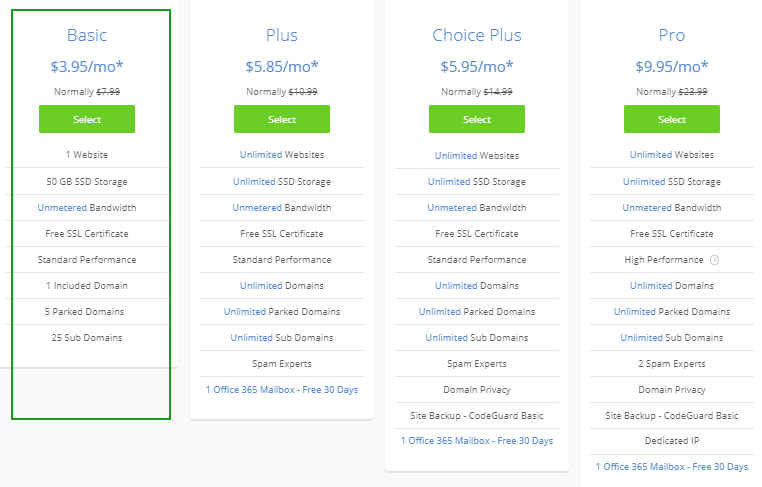Click Unlimited Domains in Pro plan
Viewport: 762px width, 487px height.
coord(672,286)
